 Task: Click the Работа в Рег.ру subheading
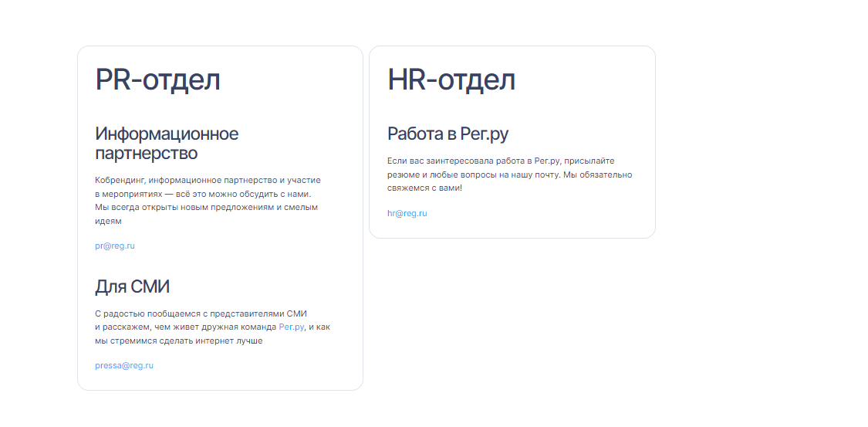click(x=448, y=134)
